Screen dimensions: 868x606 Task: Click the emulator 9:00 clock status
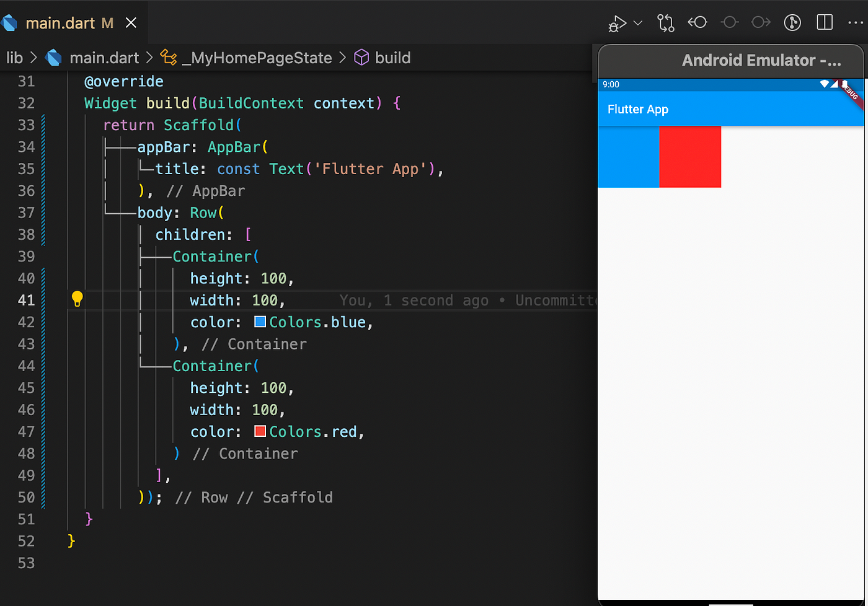coord(611,84)
